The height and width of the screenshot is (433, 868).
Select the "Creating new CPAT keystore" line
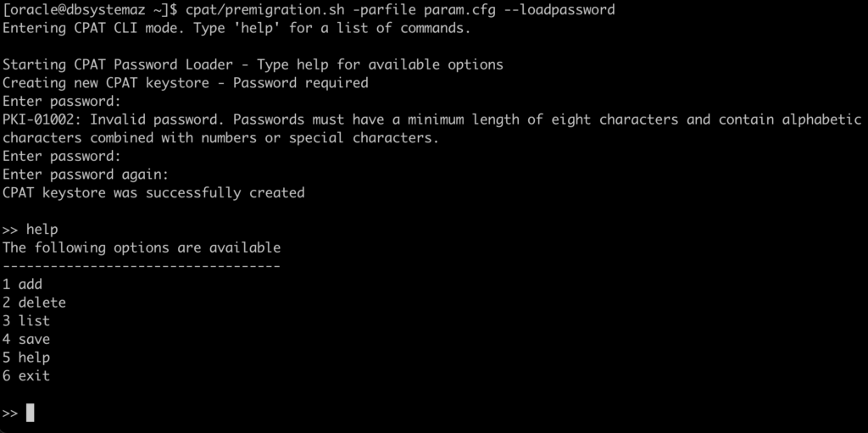click(x=185, y=83)
